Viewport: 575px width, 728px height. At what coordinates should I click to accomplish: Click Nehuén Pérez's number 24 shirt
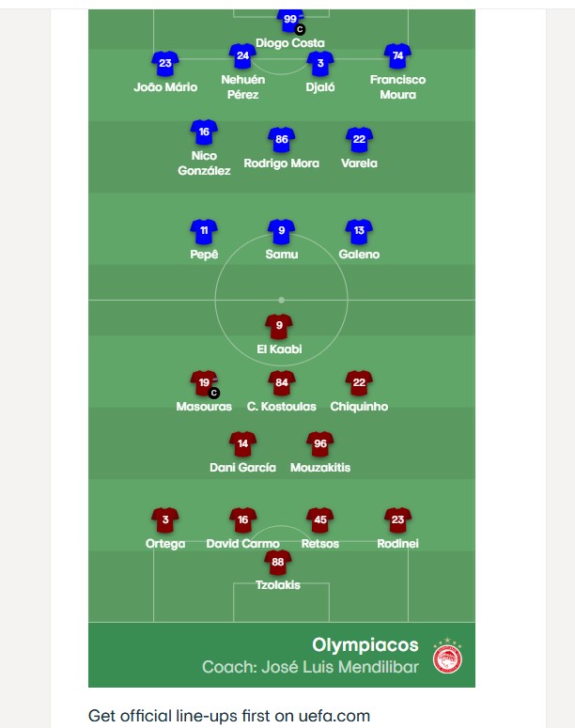click(x=242, y=55)
